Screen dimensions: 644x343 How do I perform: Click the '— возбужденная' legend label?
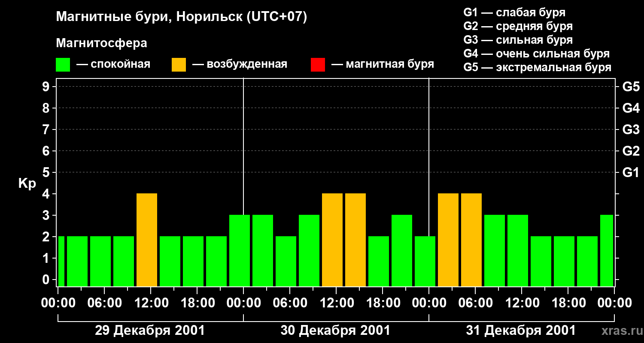click(x=240, y=64)
